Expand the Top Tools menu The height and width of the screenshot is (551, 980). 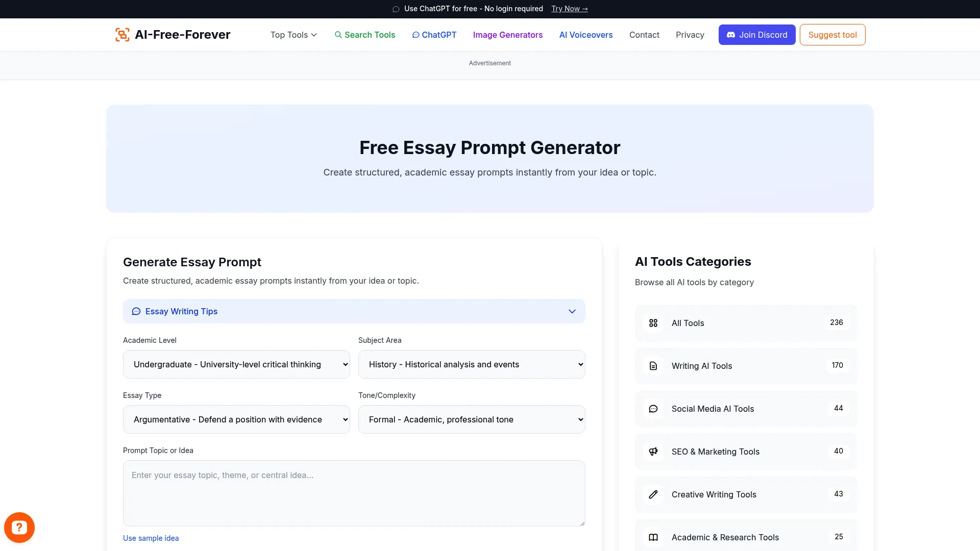click(293, 35)
